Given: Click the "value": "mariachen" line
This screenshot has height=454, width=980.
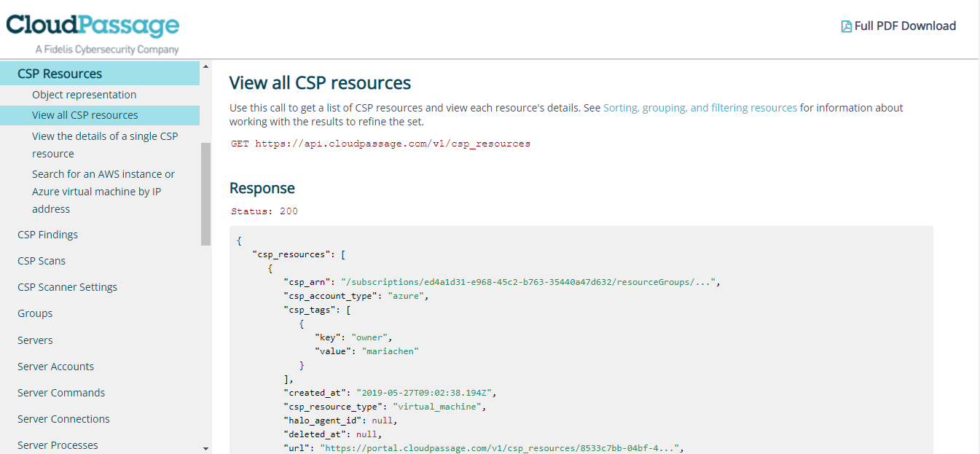Looking at the screenshot, I should [x=367, y=351].
